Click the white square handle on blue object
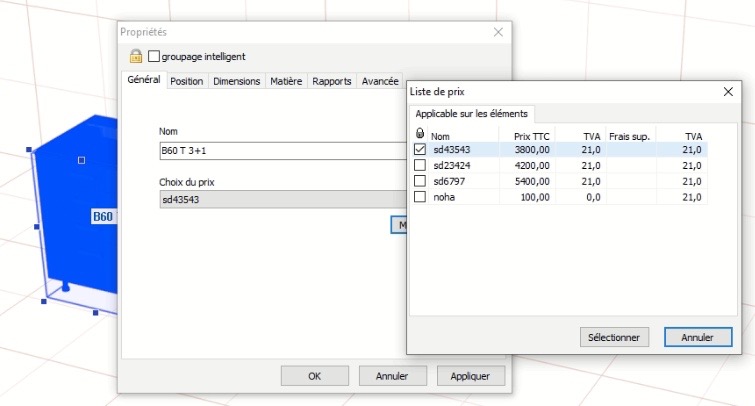Viewport: 755px width, 406px height. pyautogui.click(x=82, y=160)
